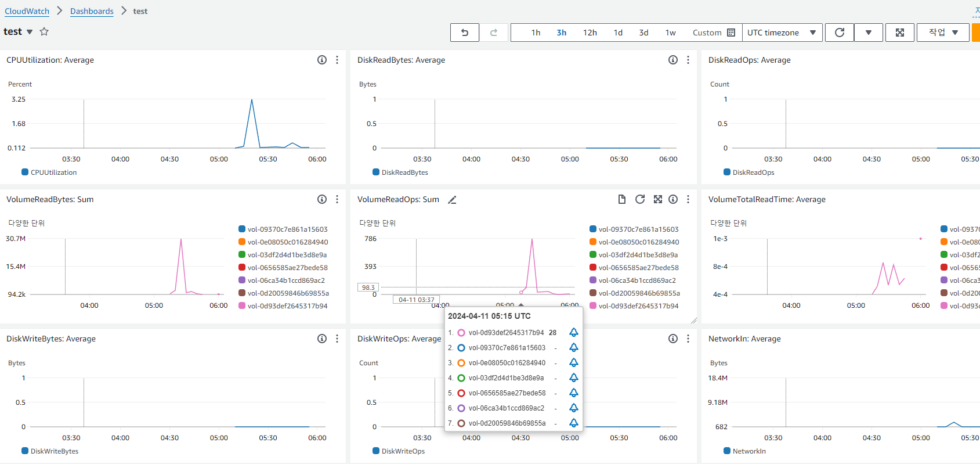This screenshot has width=980, height=464.
Task: Create an alarm for vol-0d93def2645317b94 using the bell icon
Action: [573, 333]
